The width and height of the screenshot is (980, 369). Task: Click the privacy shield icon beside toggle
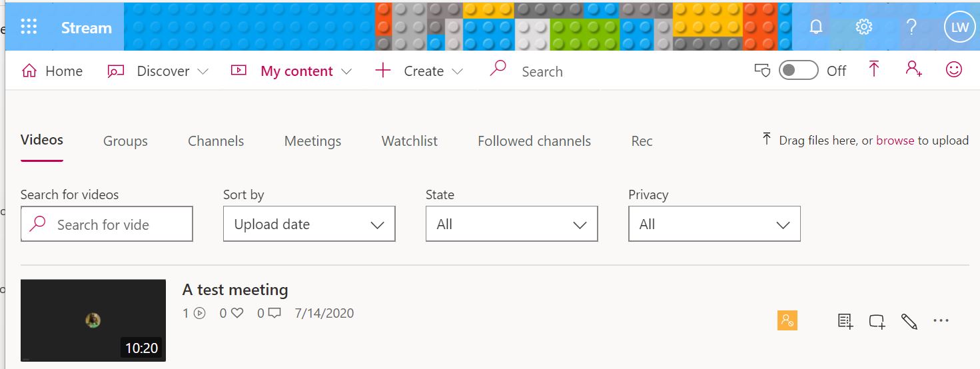coord(761,71)
